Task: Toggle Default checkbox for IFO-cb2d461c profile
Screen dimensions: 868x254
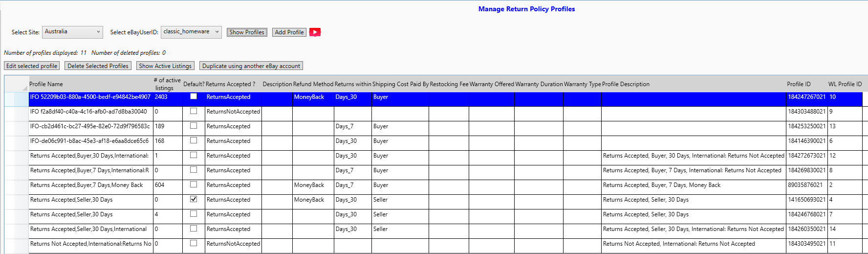Action: pos(194,126)
